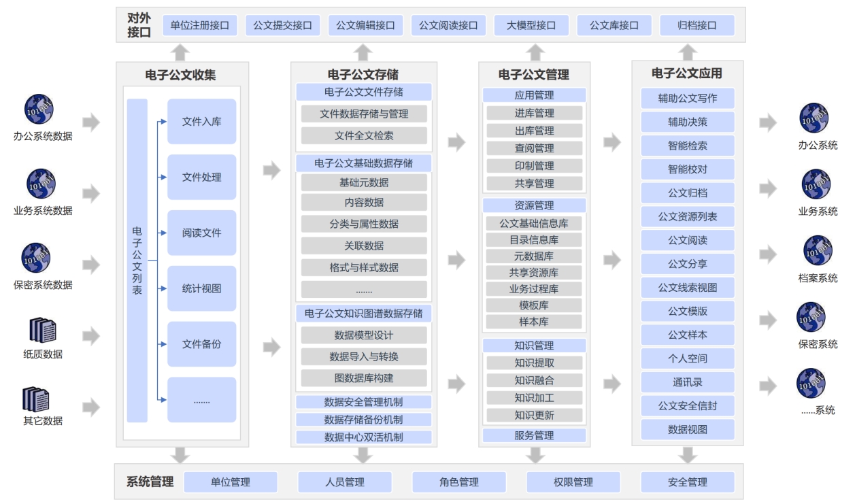
Task: Select 人员管理 in 系统管理
Action: click(345, 482)
